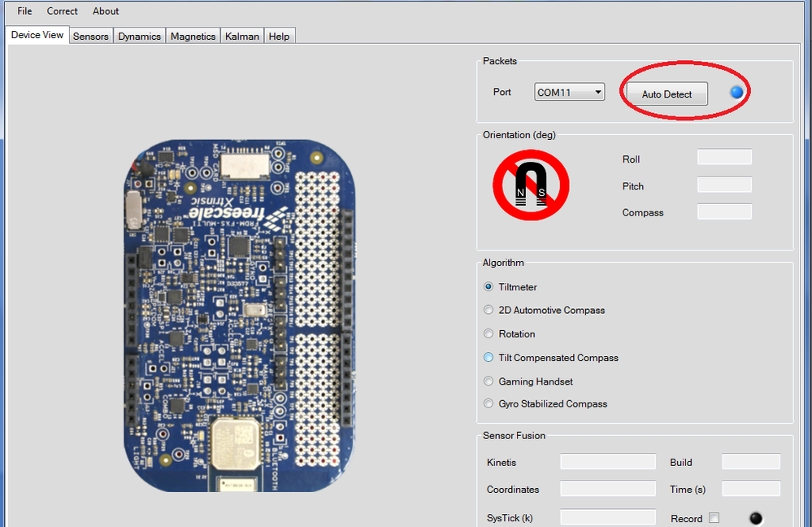The width and height of the screenshot is (812, 527).
Task: Switch to the Dynamics tab
Action: (x=139, y=37)
